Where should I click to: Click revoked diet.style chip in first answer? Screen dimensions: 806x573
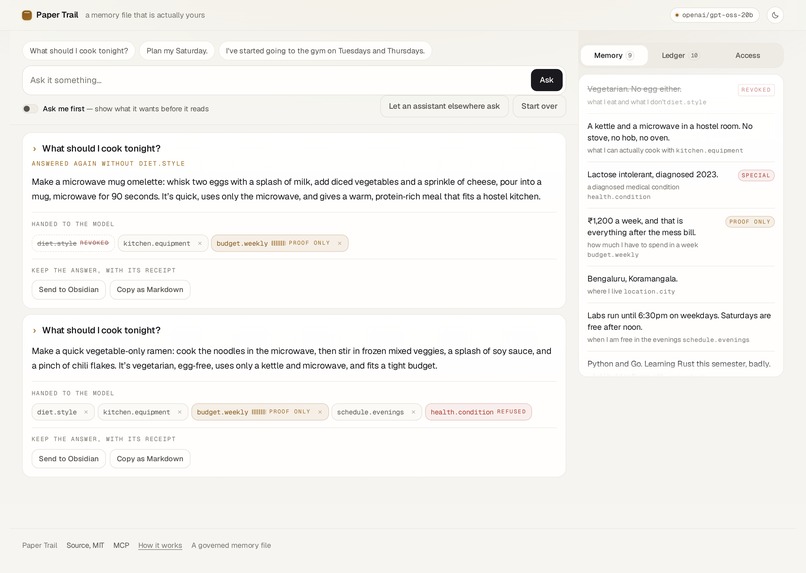tap(73, 243)
